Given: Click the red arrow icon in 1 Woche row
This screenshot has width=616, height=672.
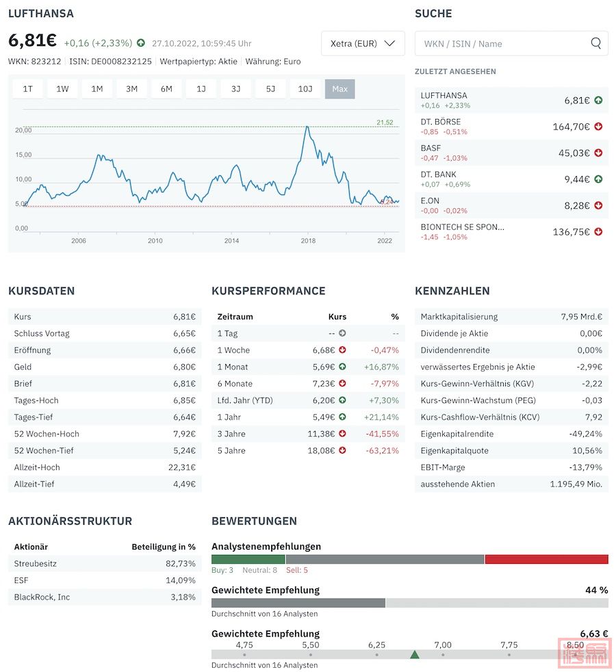Looking at the screenshot, I should tap(342, 350).
